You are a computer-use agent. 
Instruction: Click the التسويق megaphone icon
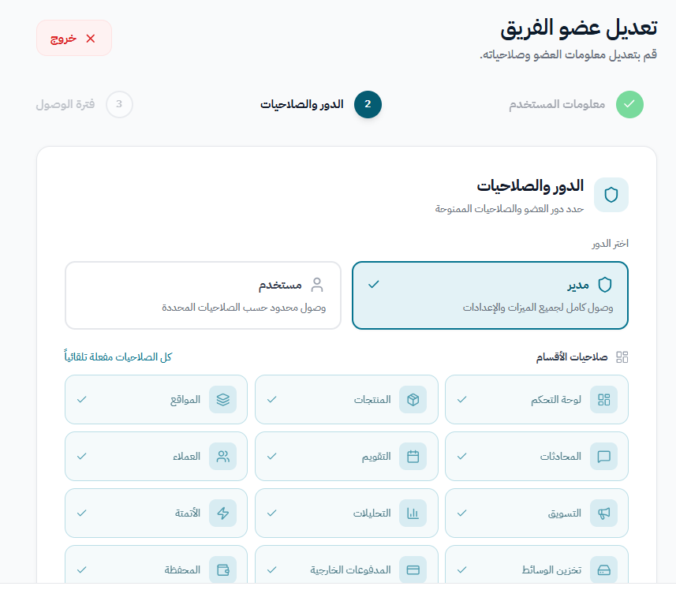pos(603,513)
